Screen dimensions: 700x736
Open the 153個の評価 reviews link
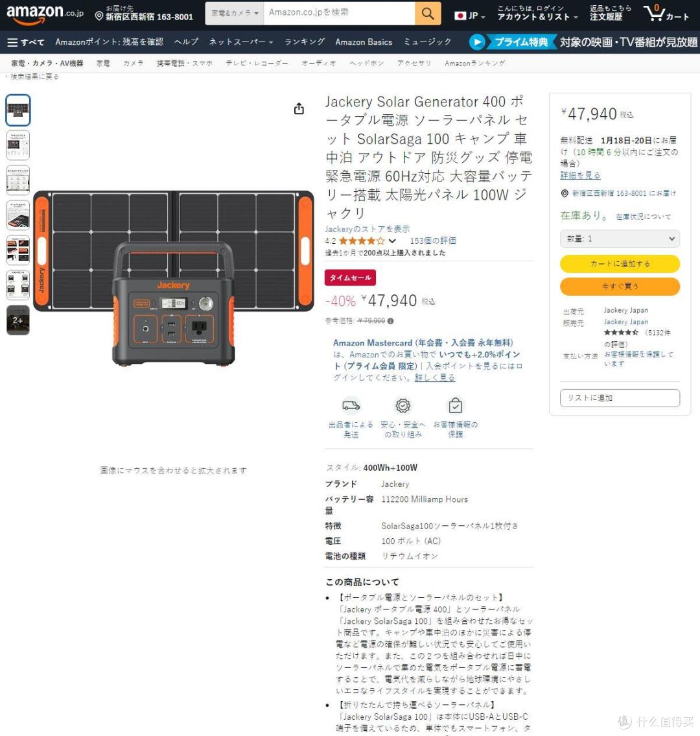[432, 241]
